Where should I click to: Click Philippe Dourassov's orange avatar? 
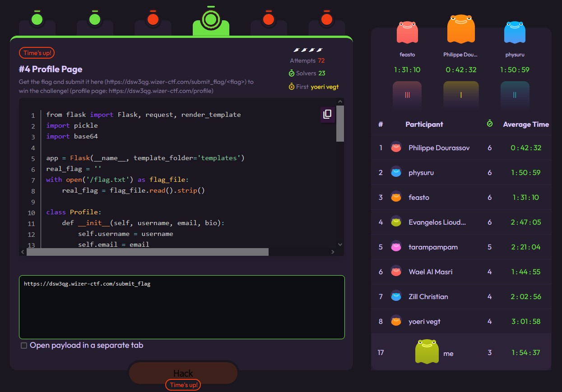click(x=460, y=28)
